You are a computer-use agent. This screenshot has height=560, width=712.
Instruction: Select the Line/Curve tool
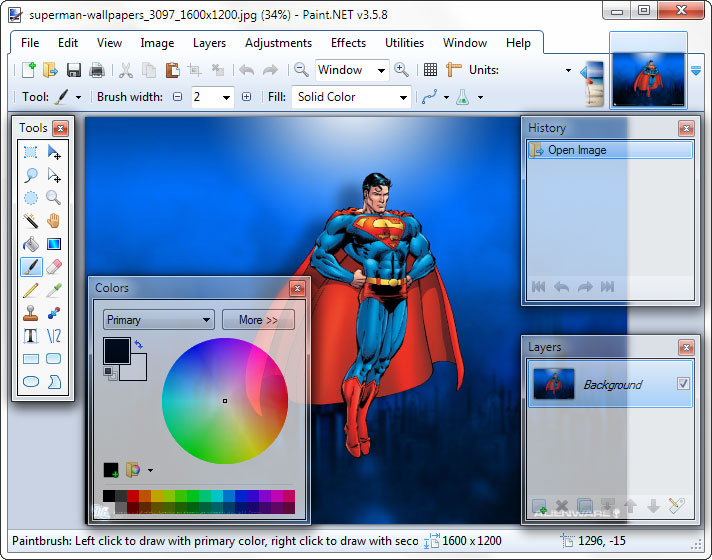click(54, 336)
